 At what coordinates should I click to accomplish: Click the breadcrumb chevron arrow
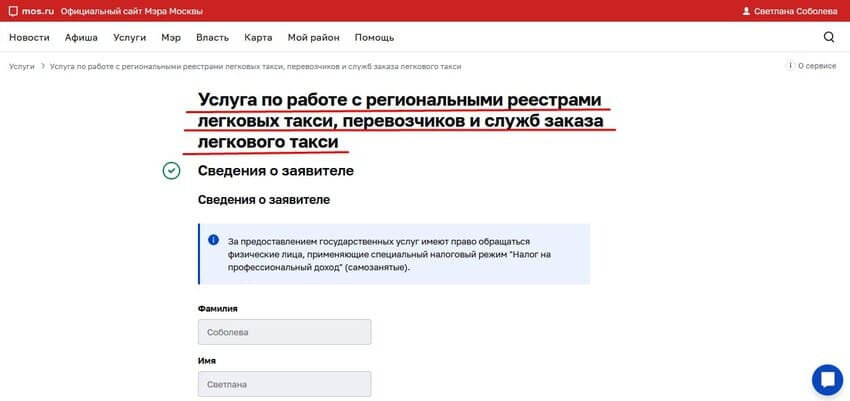[x=42, y=66]
